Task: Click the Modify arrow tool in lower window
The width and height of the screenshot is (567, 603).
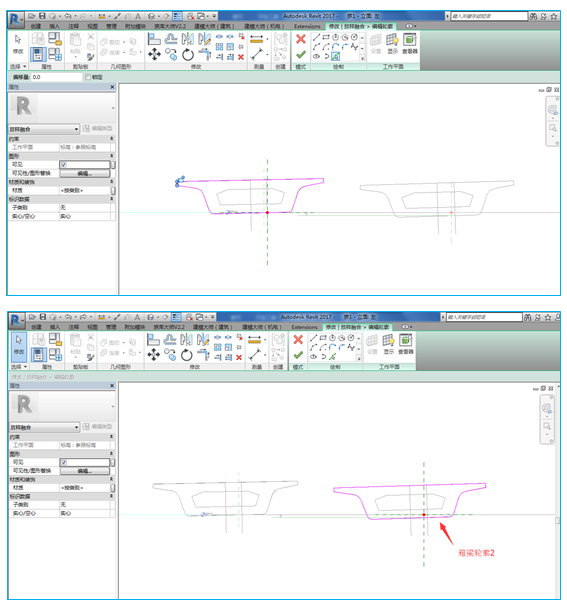Action: click(x=19, y=345)
